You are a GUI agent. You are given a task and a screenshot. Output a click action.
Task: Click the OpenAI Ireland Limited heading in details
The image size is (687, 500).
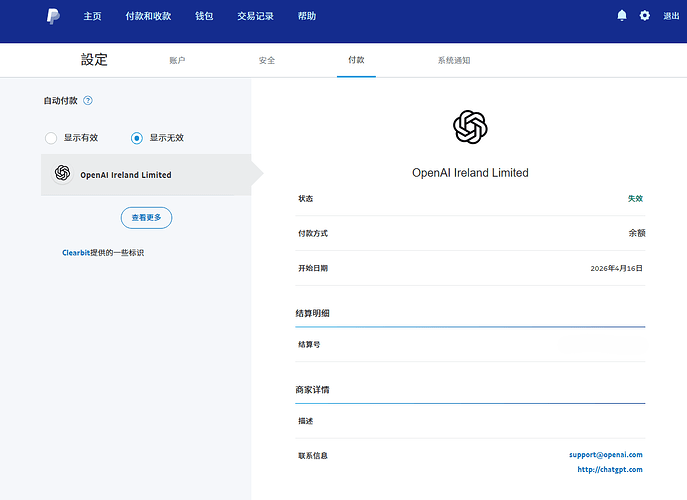point(470,173)
